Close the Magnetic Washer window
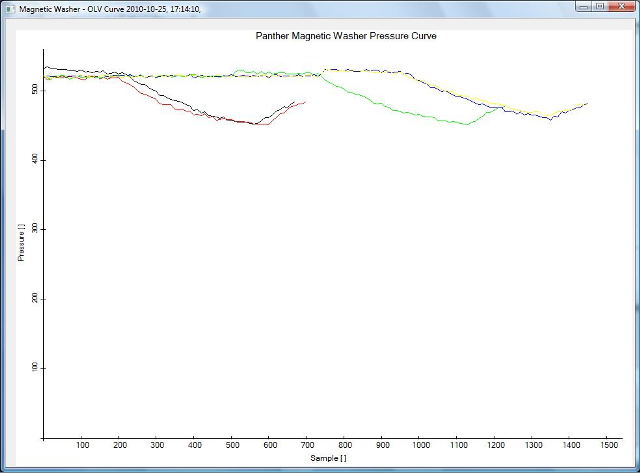Image resolution: width=640 pixels, height=473 pixels. pos(622,6)
